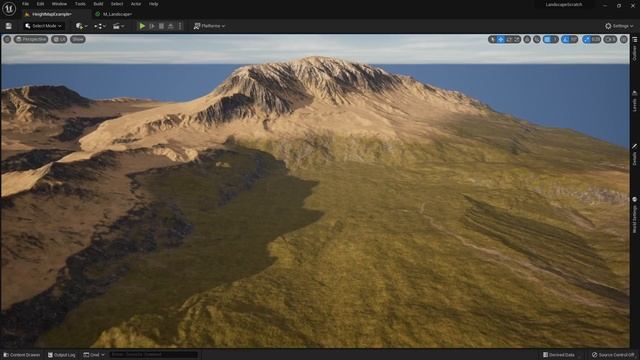Open the Outliner sidebar panel

click(x=635, y=50)
